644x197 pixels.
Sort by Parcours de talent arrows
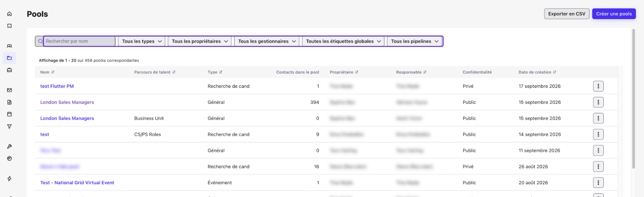[174, 72]
